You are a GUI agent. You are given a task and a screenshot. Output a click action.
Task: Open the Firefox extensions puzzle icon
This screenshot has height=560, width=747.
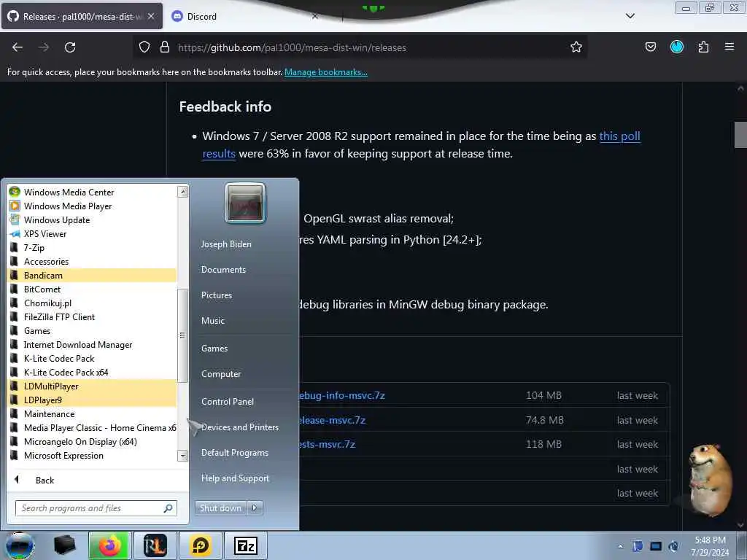pyautogui.click(x=703, y=47)
